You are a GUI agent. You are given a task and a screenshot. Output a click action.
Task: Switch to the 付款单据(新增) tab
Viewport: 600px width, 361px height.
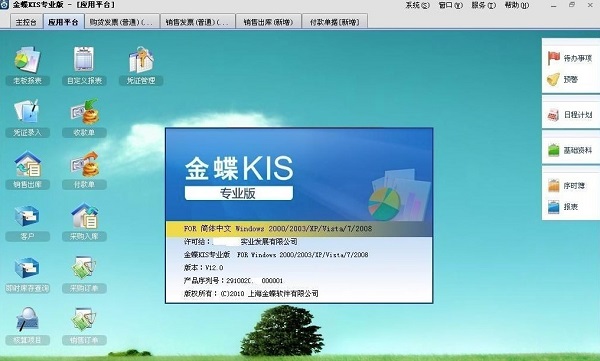(x=335, y=22)
